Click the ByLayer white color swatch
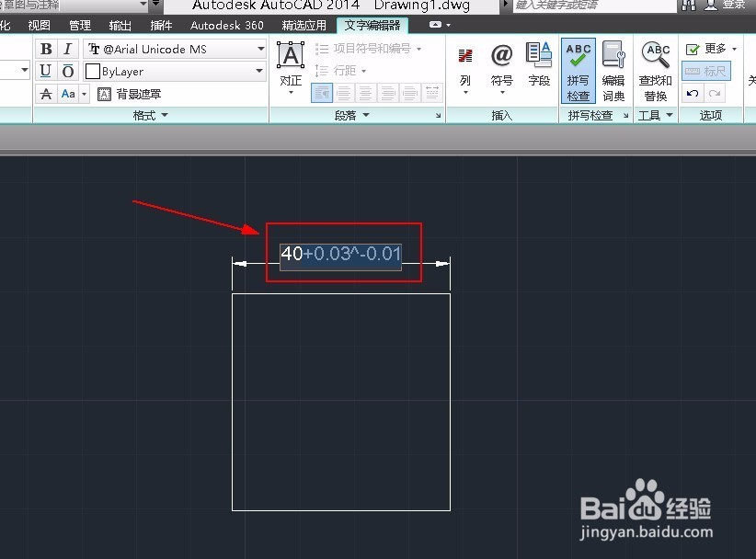756x559 pixels. click(93, 72)
